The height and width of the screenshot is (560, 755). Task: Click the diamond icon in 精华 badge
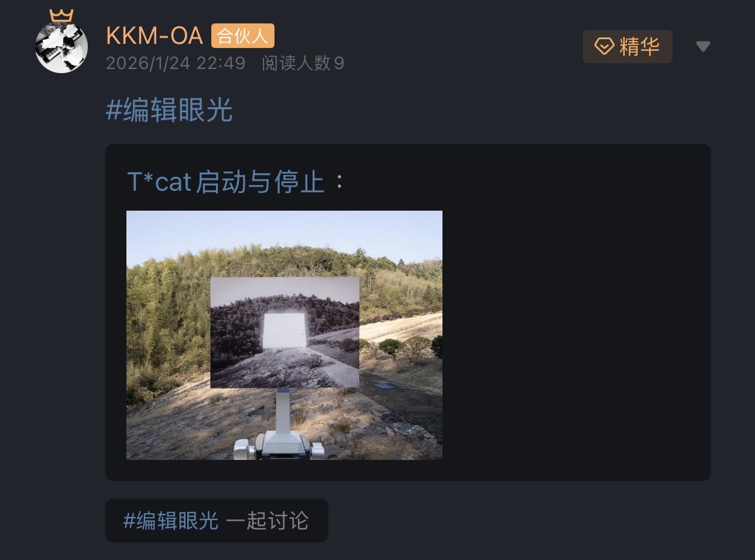pyautogui.click(x=604, y=46)
